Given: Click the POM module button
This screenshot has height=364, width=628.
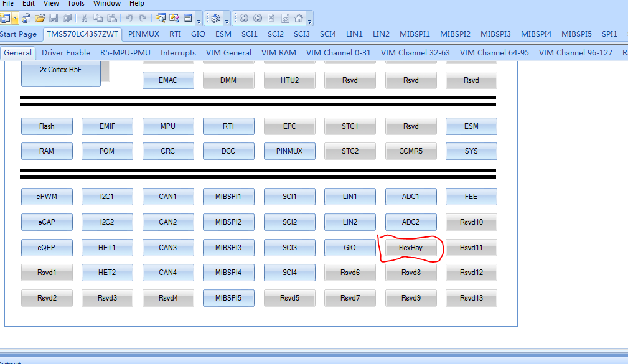Looking at the screenshot, I should [x=107, y=151].
